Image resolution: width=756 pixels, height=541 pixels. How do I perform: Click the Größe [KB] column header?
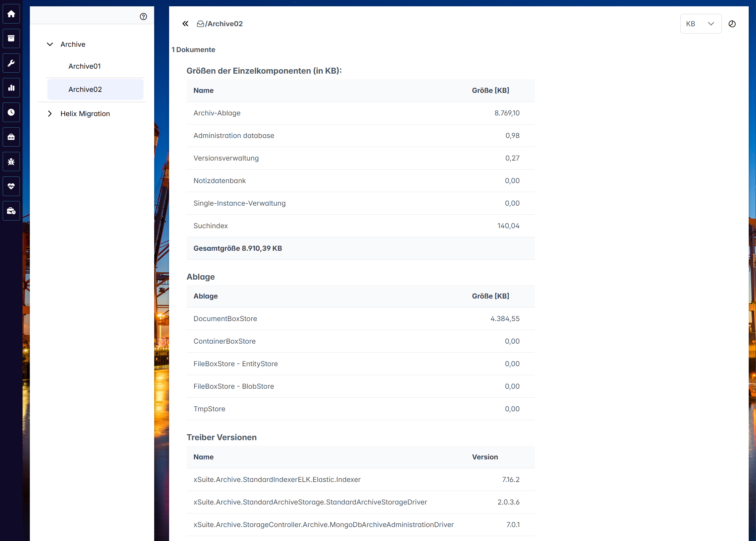pyautogui.click(x=490, y=90)
